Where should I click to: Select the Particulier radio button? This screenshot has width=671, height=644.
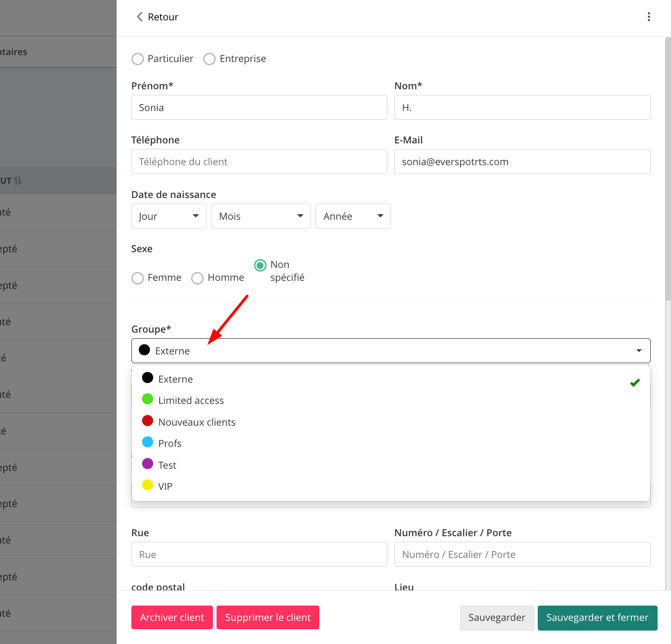pyautogui.click(x=137, y=59)
